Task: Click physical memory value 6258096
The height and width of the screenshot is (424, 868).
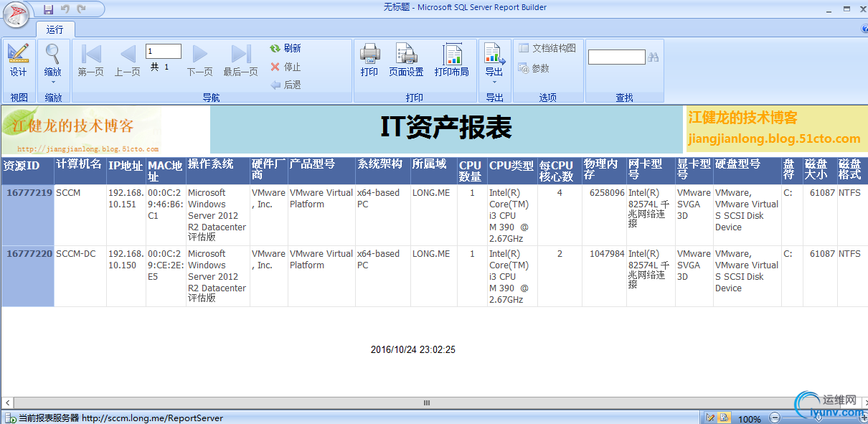Action: click(x=607, y=193)
